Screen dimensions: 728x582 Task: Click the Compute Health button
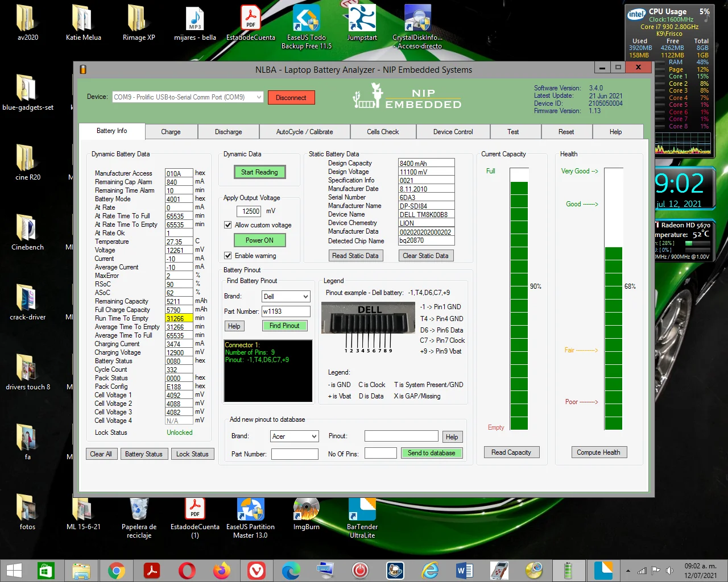coord(598,452)
